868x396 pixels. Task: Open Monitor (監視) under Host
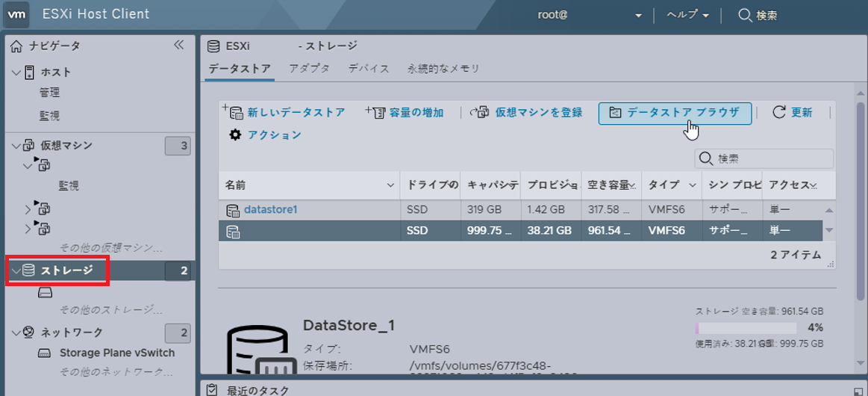50,117
